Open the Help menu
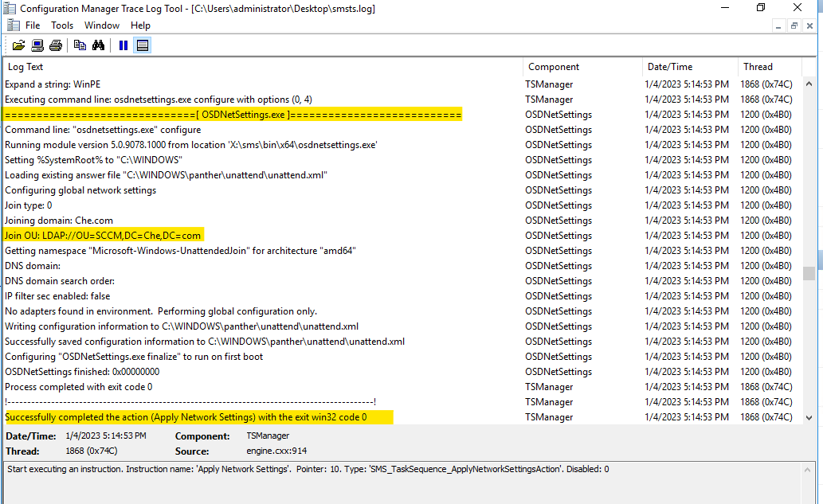This screenshot has height=504, width=823. pyautogui.click(x=140, y=25)
